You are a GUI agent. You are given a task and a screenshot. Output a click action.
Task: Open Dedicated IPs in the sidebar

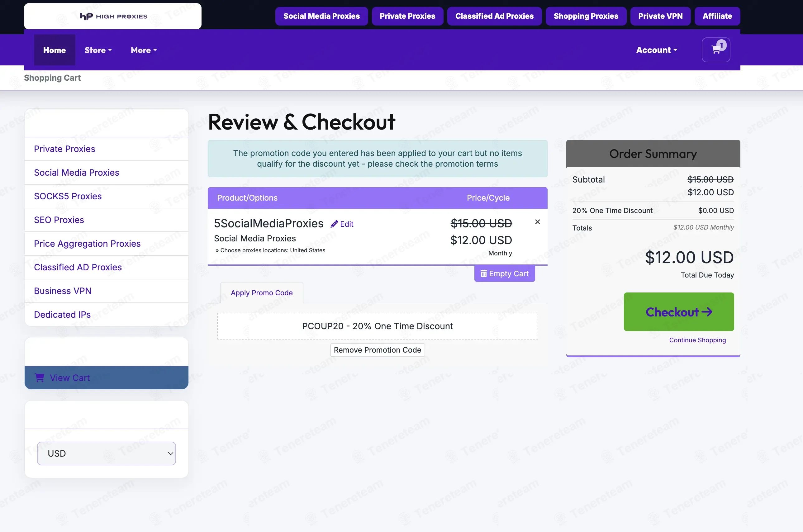point(107,315)
